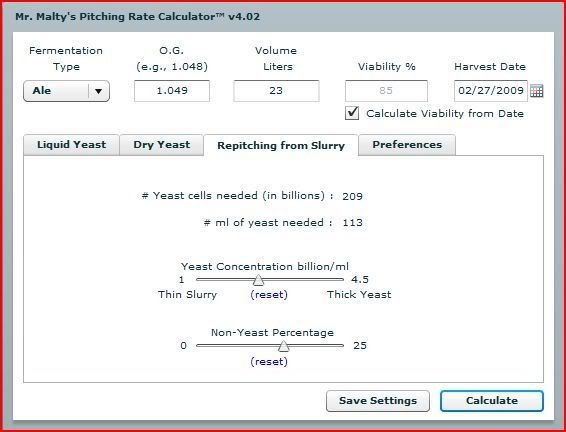Click the 25 maximum non-yeast value
The image size is (566, 432).
point(360,346)
